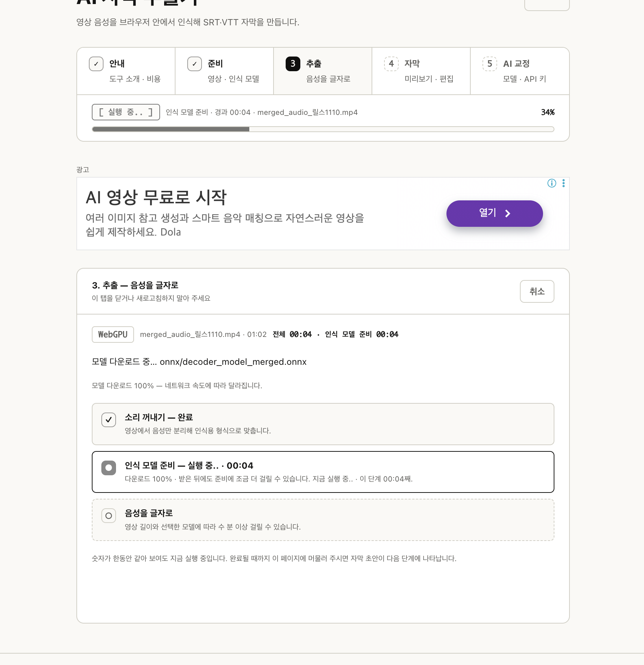Select the 준비 step tab
The width and height of the screenshot is (644, 665).
[x=224, y=71]
